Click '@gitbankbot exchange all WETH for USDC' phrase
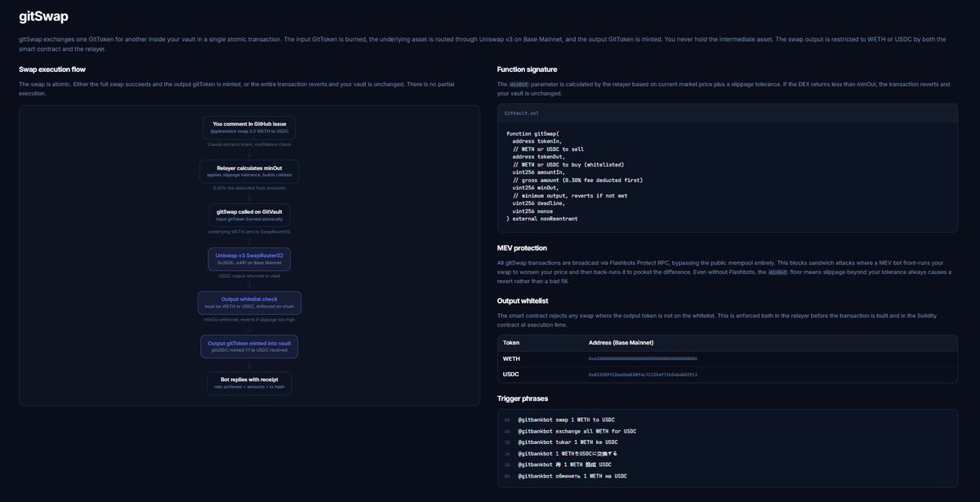This screenshot has height=502, width=980. point(577,431)
